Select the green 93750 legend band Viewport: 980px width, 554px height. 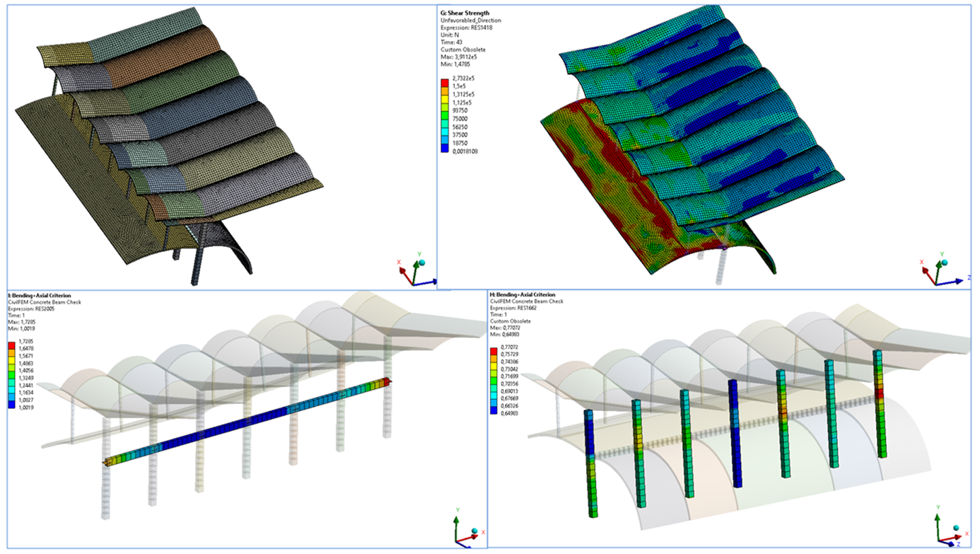(x=445, y=117)
